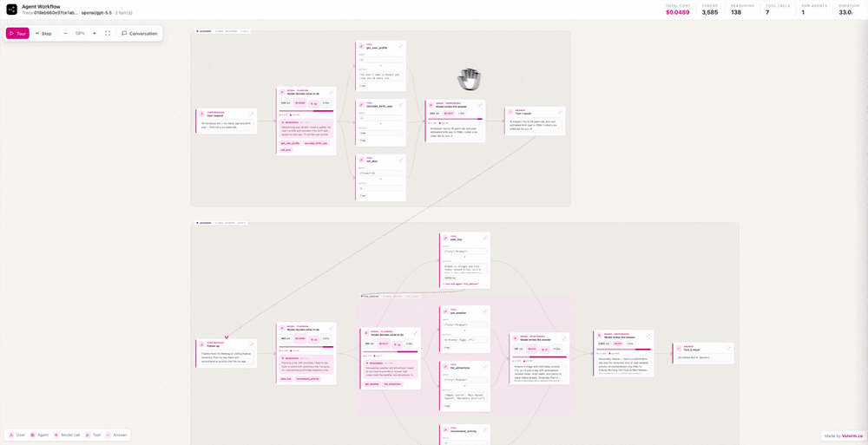
Task: Click the Agent Workflow app logo
Action: (11, 10)
